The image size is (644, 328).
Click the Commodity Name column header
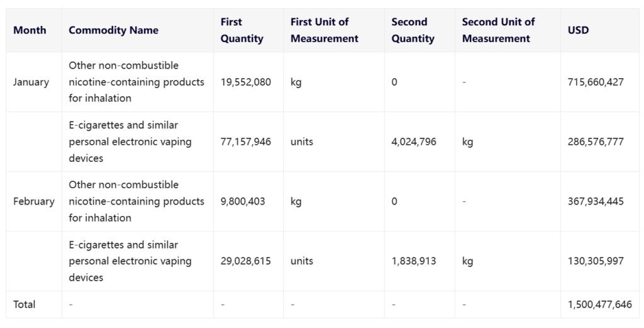(x=113, y=30)
